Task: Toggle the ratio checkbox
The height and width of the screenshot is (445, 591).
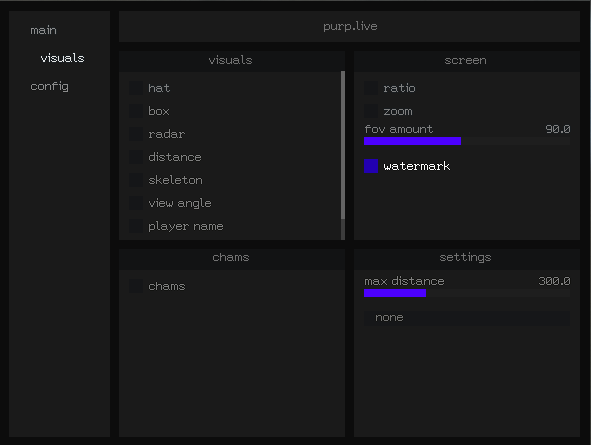Action: tap(371, 88)
